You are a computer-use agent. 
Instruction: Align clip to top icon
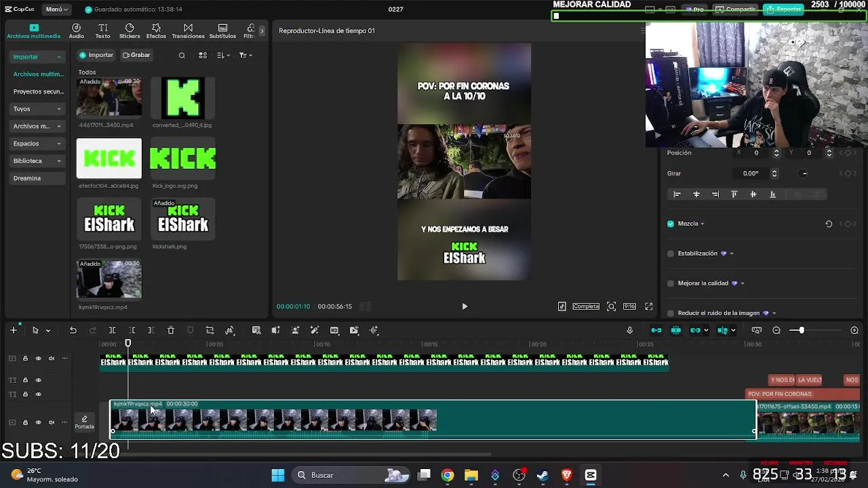click(x=734, y=195)
